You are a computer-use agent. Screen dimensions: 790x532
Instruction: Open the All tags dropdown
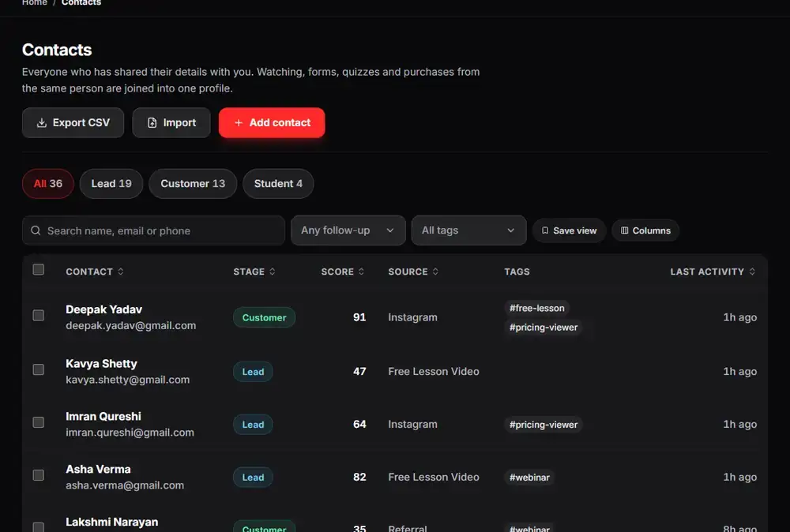pyautogui.click(x=468, y=230)
